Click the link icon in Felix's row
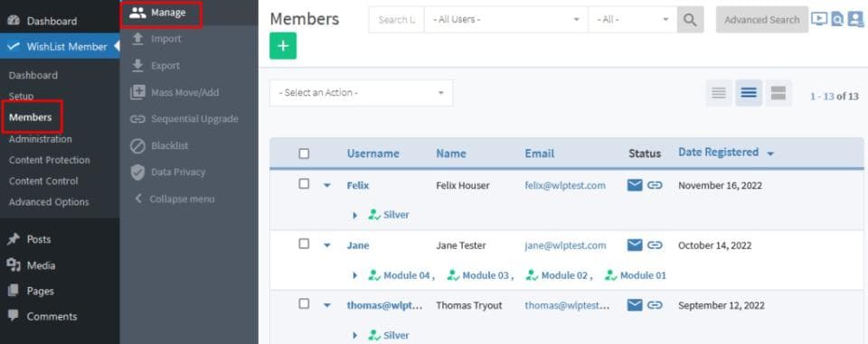 click(x=655, y=185)
